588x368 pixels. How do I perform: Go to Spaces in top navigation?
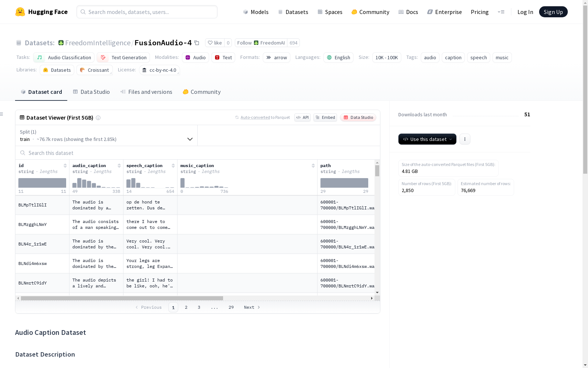click(x=330, y=12)
